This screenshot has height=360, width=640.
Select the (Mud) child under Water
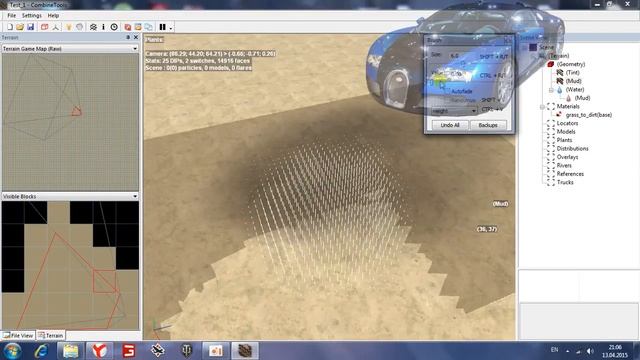pyautogui.click(x=582, y=98)
